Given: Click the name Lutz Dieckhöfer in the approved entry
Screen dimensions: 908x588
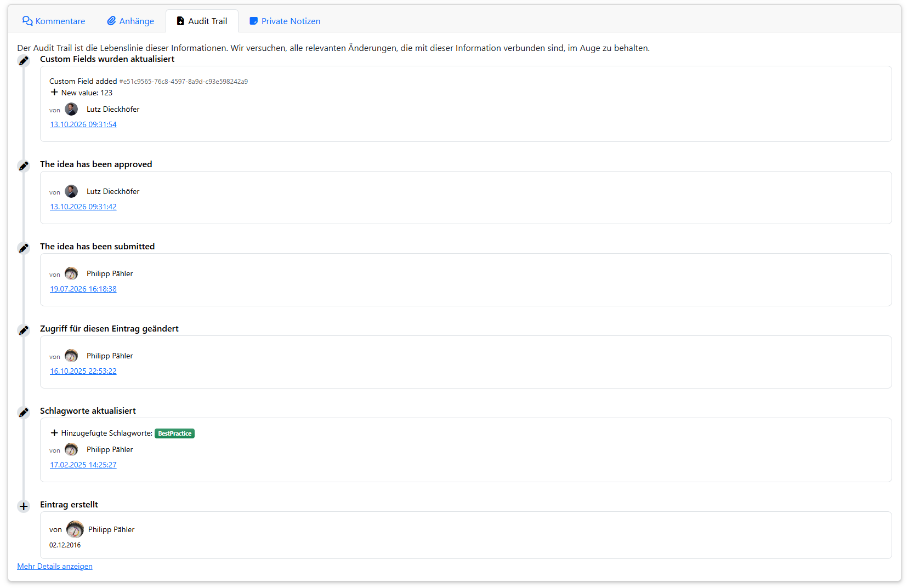Looking at the screenshot, I should click(x=113, y=191).
